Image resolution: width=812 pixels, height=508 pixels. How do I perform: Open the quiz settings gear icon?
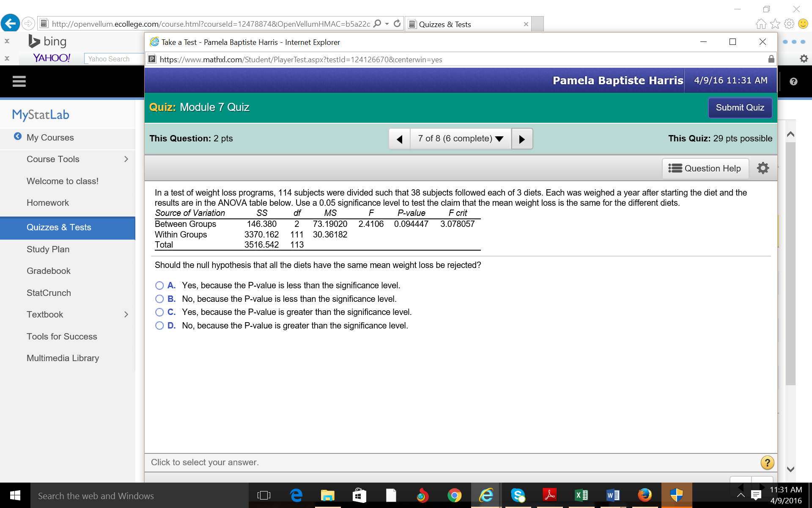pyautogui.click(x=763, y=168)
